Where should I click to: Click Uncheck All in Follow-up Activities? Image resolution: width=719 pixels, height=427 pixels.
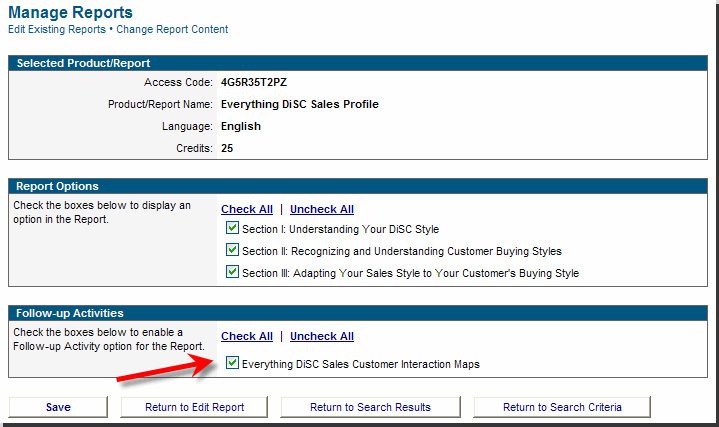coord(322,336)
